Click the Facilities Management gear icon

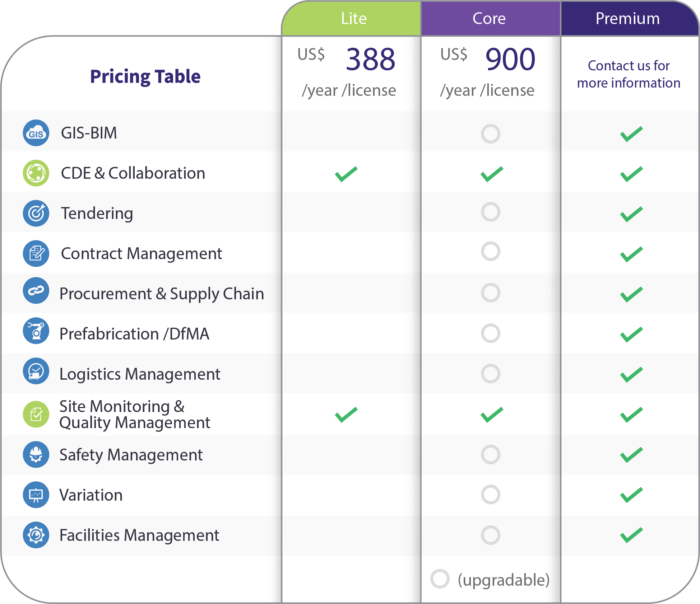click(x=36, y=535)
